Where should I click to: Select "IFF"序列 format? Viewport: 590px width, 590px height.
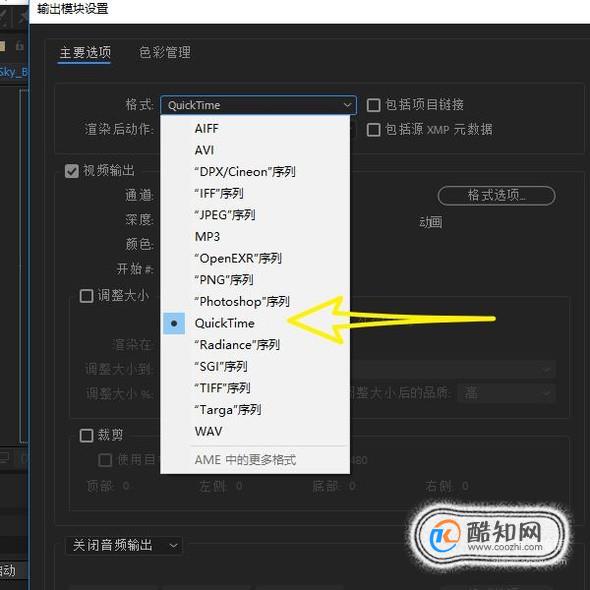[255, 193]
